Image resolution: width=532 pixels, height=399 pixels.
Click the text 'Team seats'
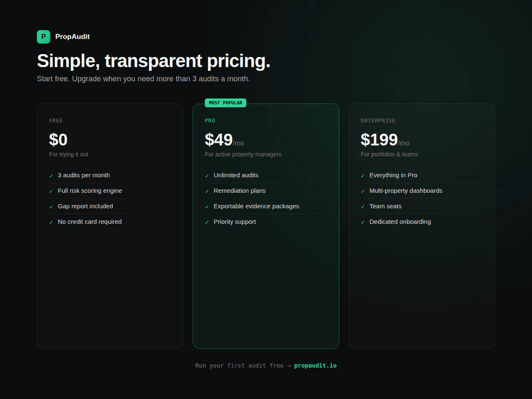(385, 206)
